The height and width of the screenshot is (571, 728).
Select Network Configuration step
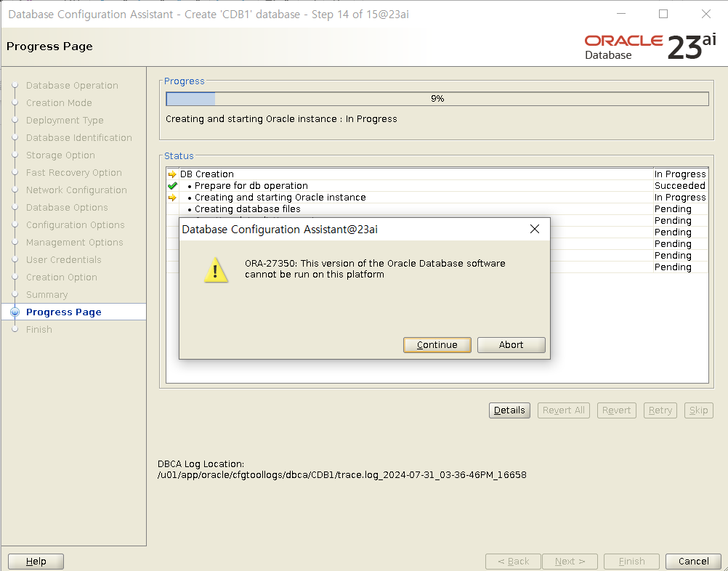[76, 190]
